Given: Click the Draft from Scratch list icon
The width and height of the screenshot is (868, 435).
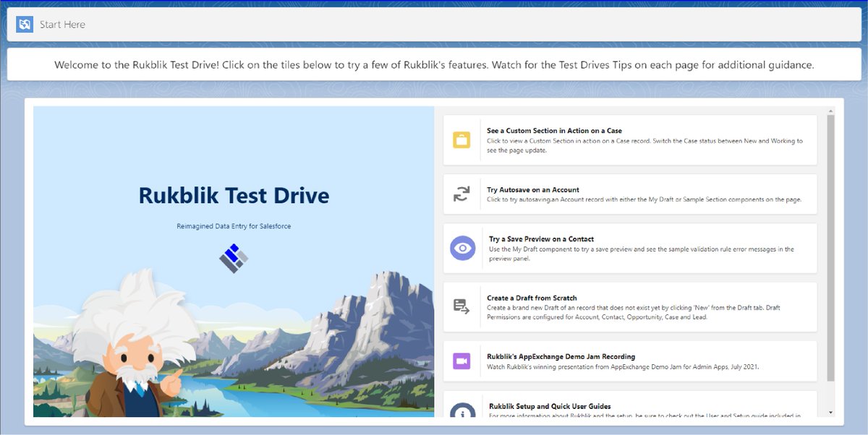Looking at the screenshot, I should [461, 306].
